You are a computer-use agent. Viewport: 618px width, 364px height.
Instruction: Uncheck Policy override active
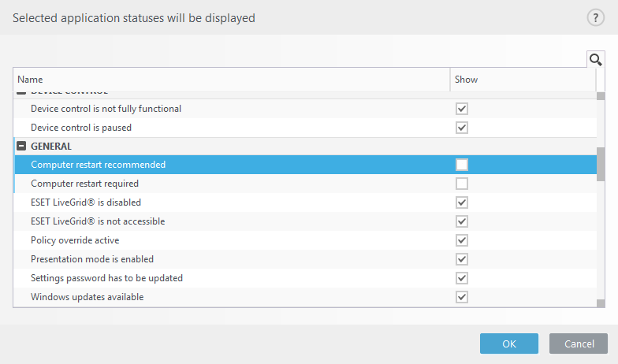462,240
